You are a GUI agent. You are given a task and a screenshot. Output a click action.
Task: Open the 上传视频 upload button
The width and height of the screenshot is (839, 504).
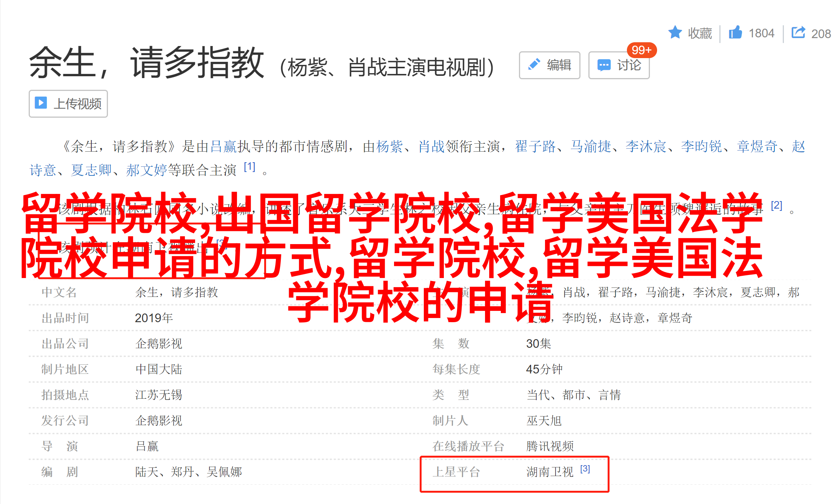click(x=68, y=104)
